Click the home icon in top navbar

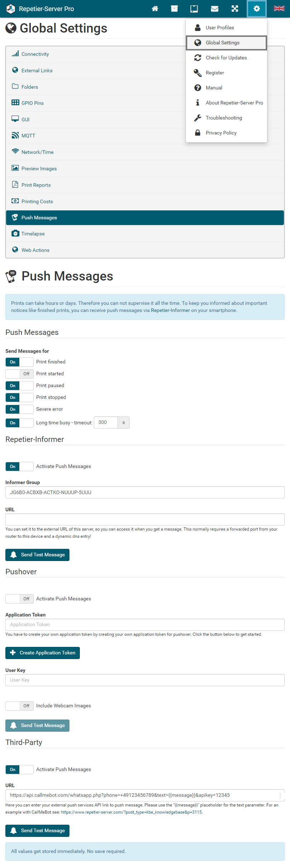click(x=155, y=9)
